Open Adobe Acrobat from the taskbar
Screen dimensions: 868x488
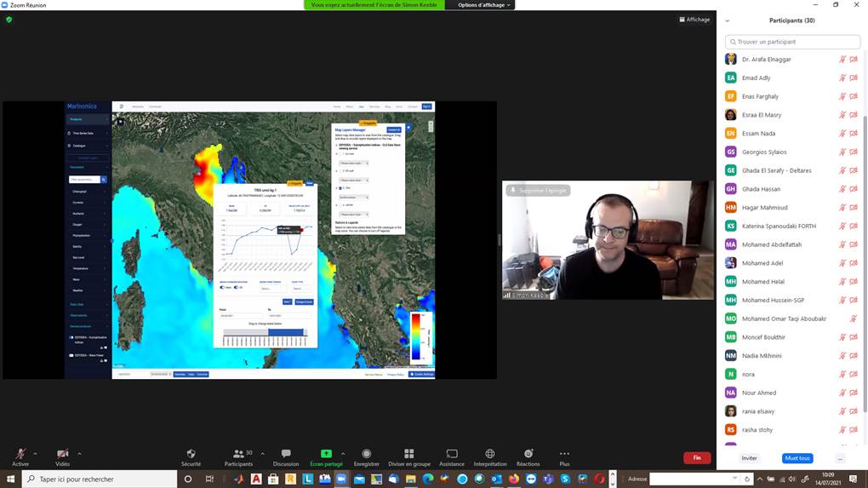(256, 479)
